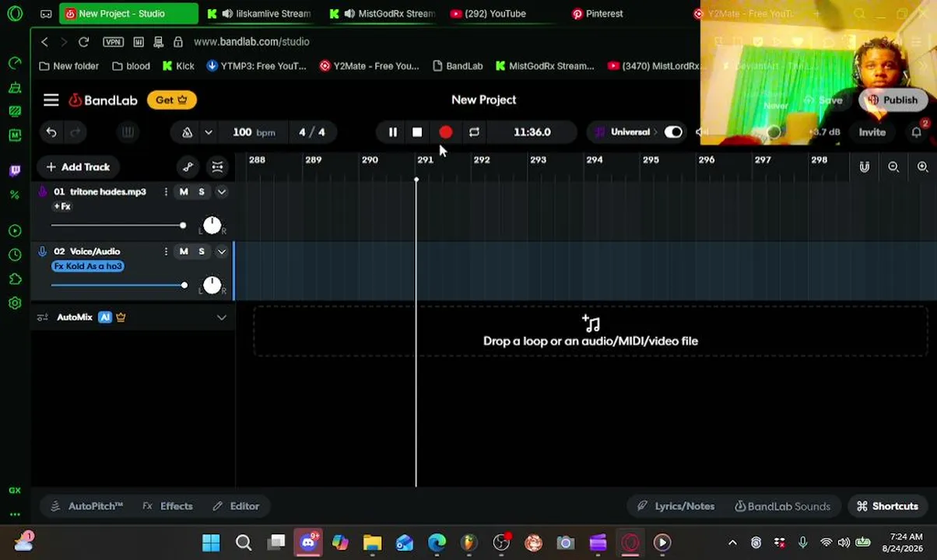937x560 pixels.
Task: Expand the AutoMix panel chevron
Action: point(222,317)
